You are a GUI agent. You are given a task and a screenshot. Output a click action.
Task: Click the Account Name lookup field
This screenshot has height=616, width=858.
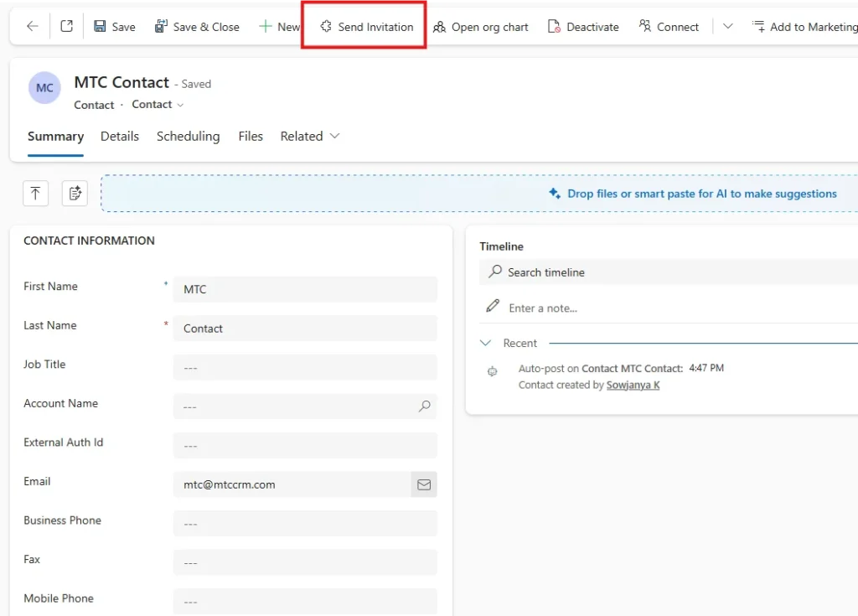tap(305, 406)
